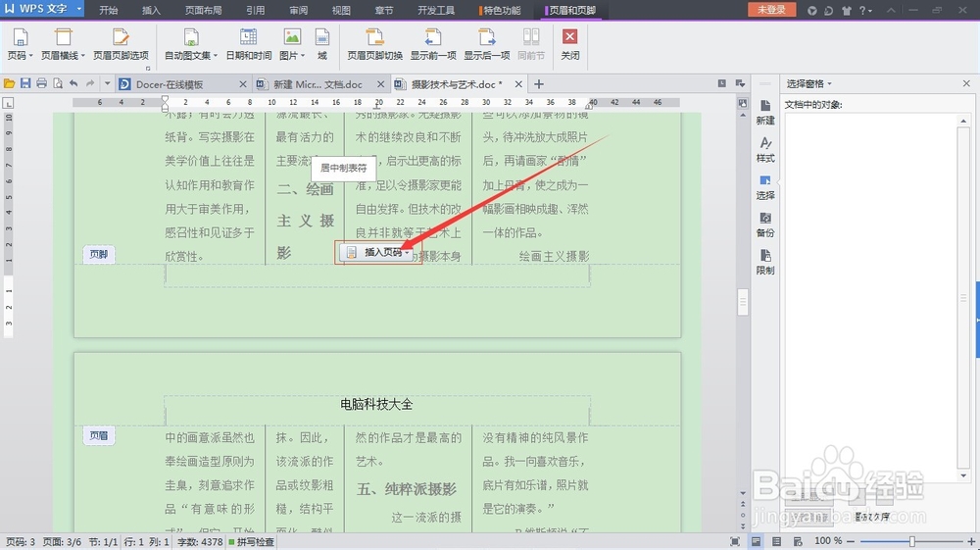Click the 字数: 4378 word count
The height and width of the screenshot is (550, 980).
click(x=200, y=542)
